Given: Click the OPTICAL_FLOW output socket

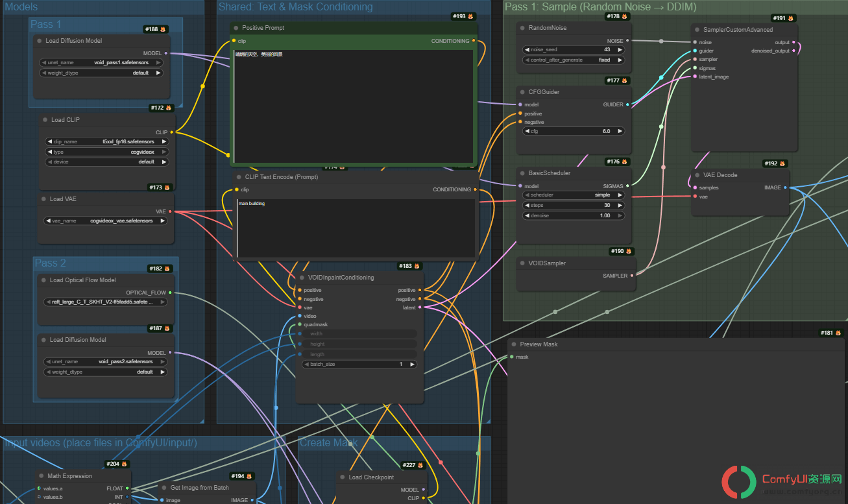Looking at the screenshot, I should pos(170,293).
